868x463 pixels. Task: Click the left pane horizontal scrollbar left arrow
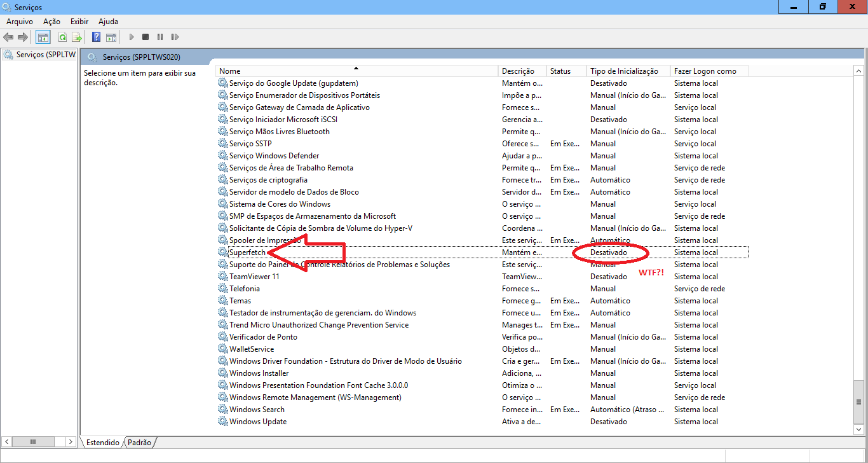point(6,442)
